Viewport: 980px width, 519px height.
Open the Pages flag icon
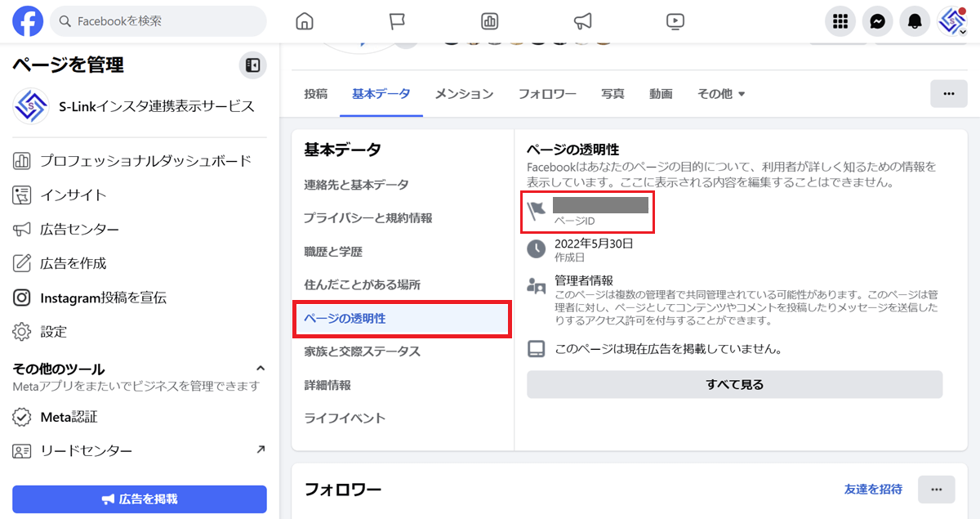397,21
